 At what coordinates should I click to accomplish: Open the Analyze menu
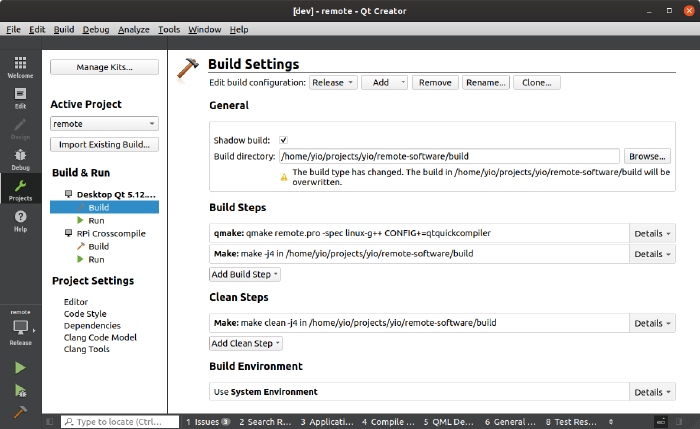tap(133, 30)
